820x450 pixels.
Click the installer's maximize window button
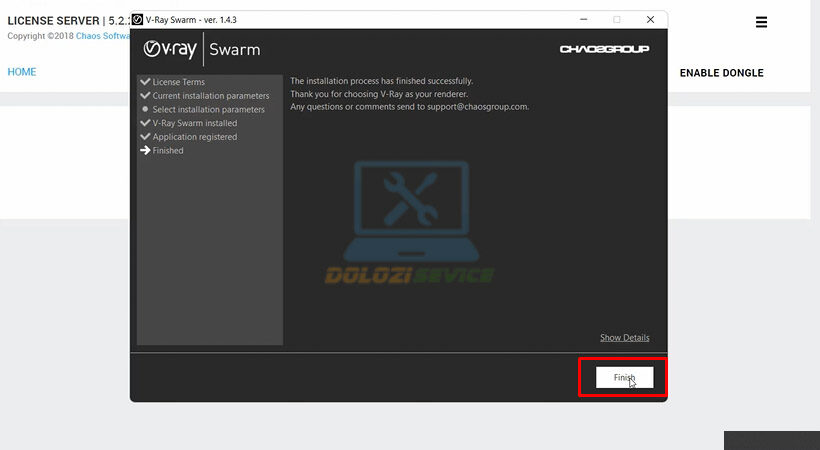tap(616, 19)
